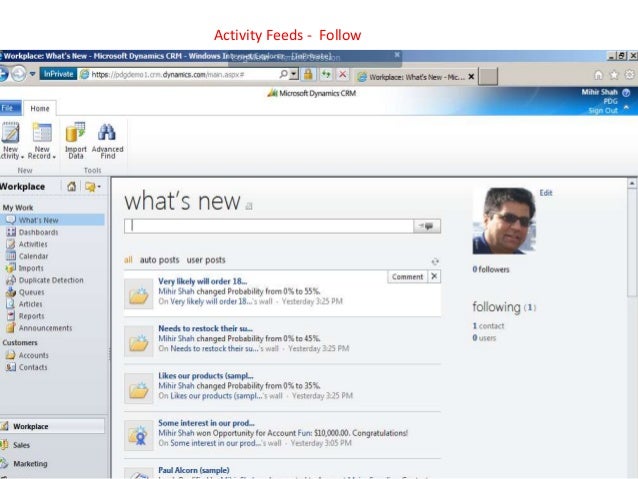Click Sign Out in the header
Image resolution: width=638 pixels, height=479 pixels.
603,110
